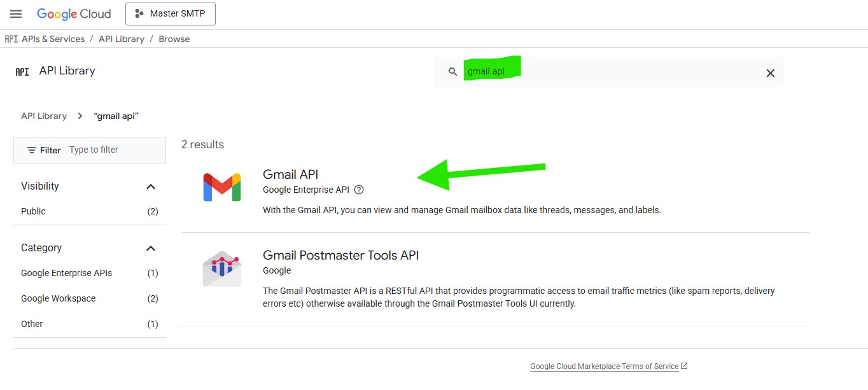868x390 pixels.
Task: Filter by Google Workspace category
Action: (58, 298)
